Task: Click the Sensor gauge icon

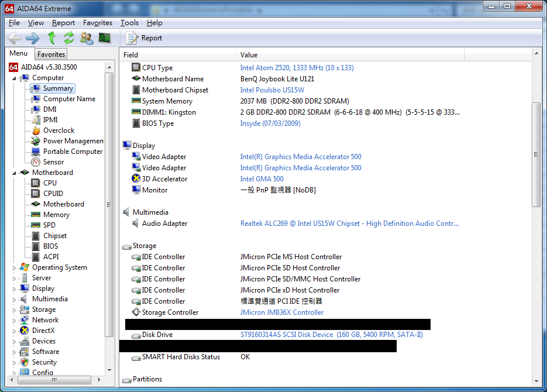Action: tap(36, 162)
